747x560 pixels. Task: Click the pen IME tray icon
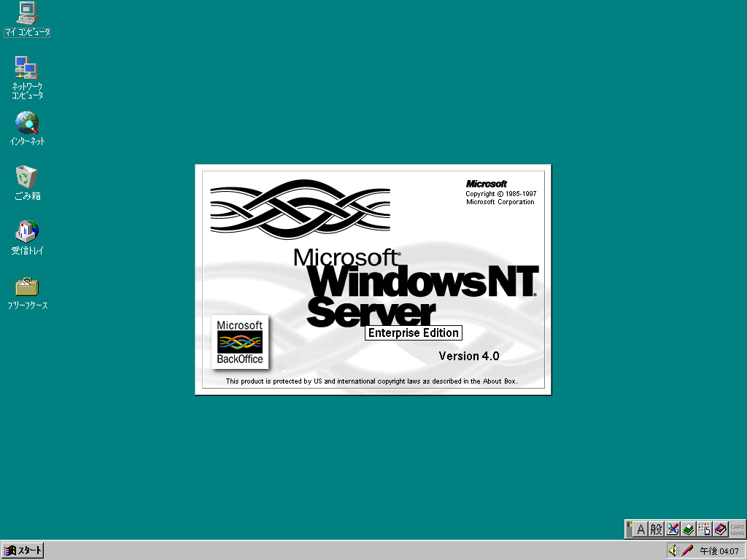tap(687, 551)
